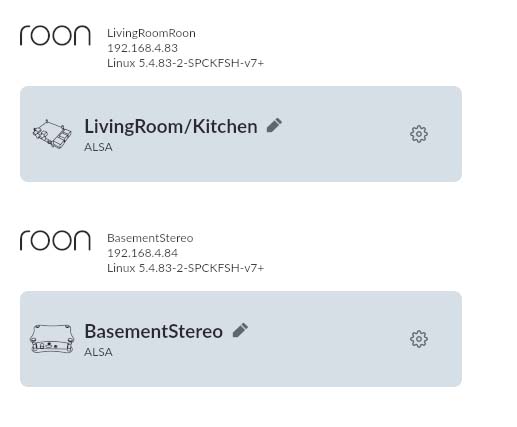This screenshot has height=427, width=517.
Task: Click ALSA label under LivingRoom/Kitchen
Action: click(x=98, y=147)
